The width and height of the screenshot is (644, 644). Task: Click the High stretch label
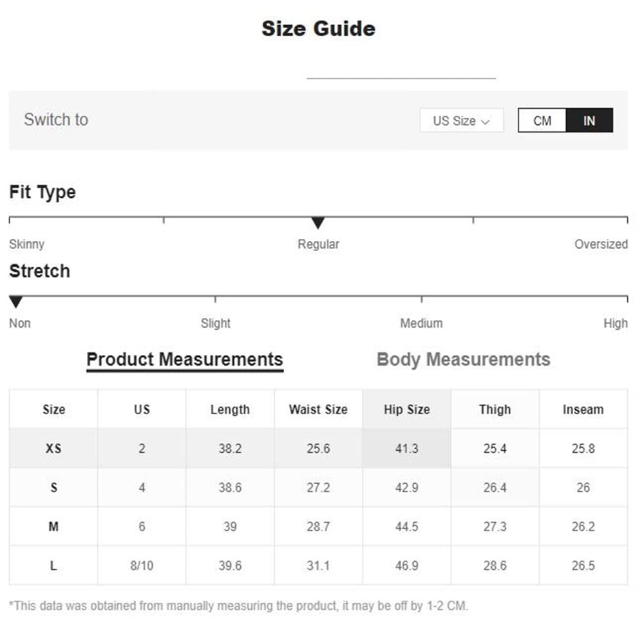[615, 323]
